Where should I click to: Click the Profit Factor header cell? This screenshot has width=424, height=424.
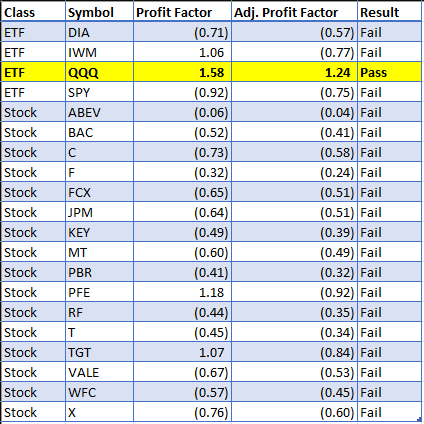pyautogui.click(x=182, y=12)
